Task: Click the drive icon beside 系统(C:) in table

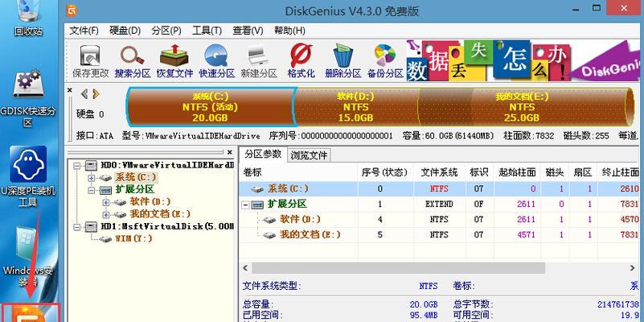Action: pos(258,189)
